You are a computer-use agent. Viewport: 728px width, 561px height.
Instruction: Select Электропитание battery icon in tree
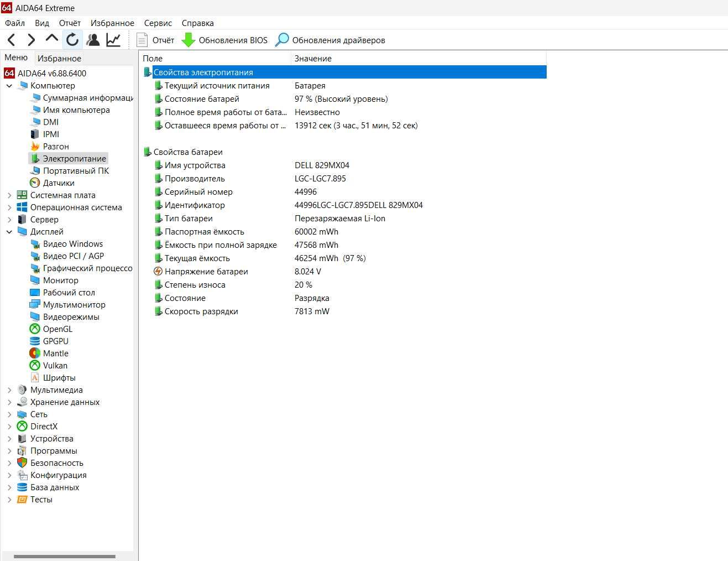pyautogui.click(x=35, y=159)
